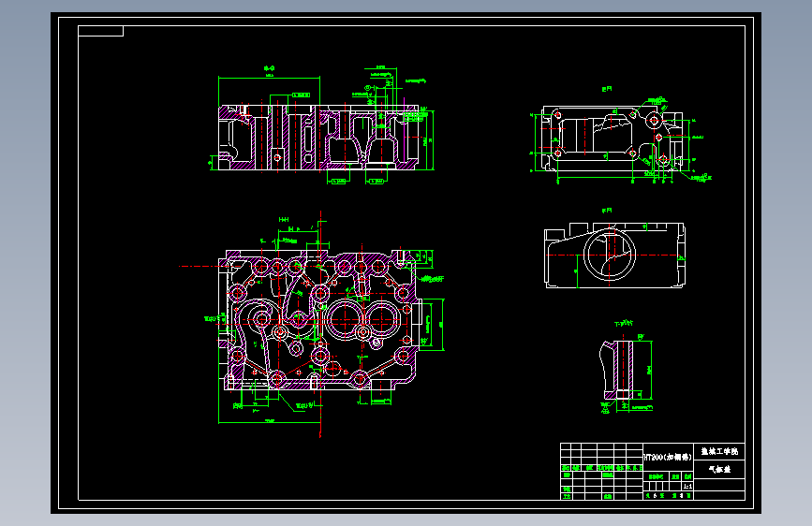Select the large circular bore in the side view

(x=610, y=255)
